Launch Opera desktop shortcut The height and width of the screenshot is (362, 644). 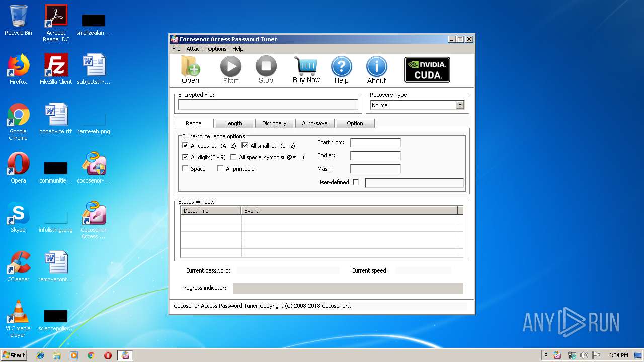point(18,168)
